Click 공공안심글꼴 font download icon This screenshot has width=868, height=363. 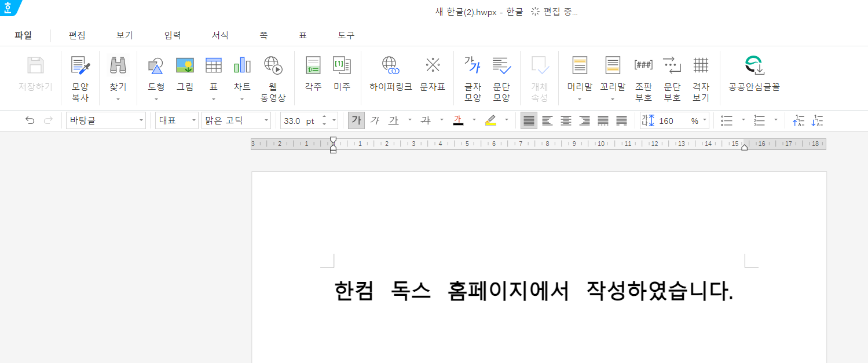(754, 74)
